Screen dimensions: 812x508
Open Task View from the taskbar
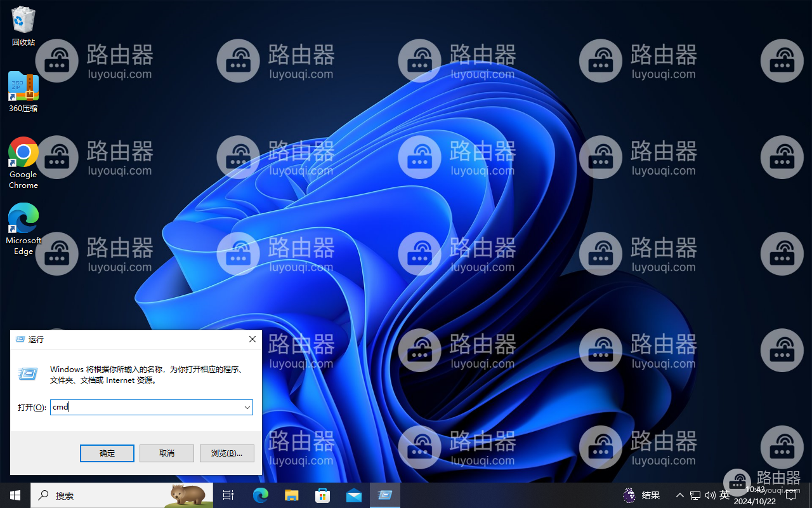(228, 495)
